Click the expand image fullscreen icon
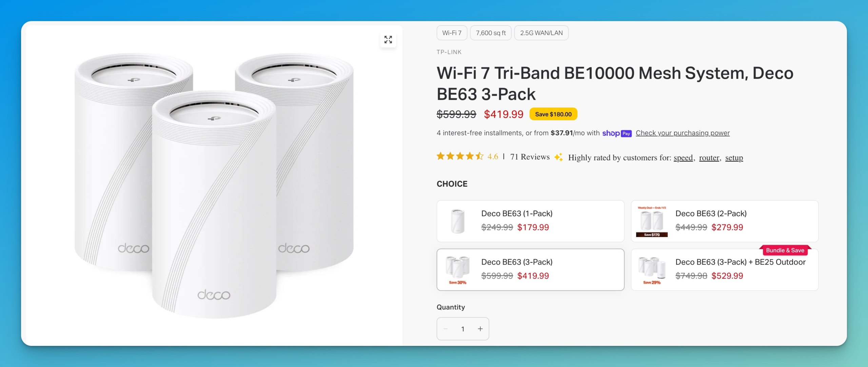 coord(388,39)
